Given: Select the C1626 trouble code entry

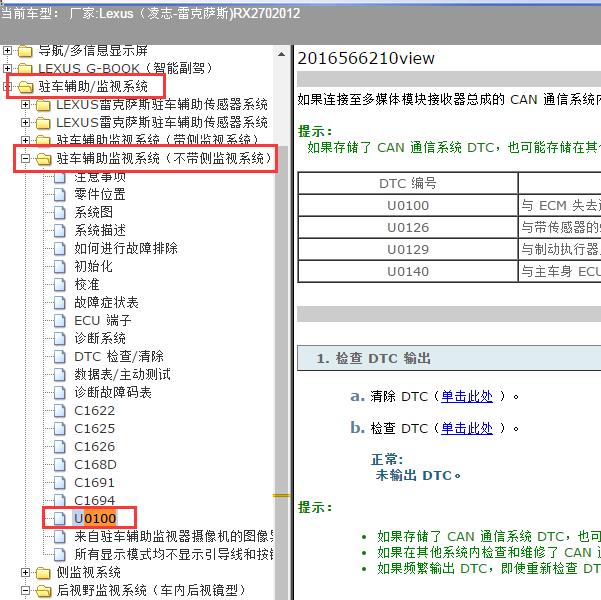Looking at the screenshot, I should coord(94,447).
